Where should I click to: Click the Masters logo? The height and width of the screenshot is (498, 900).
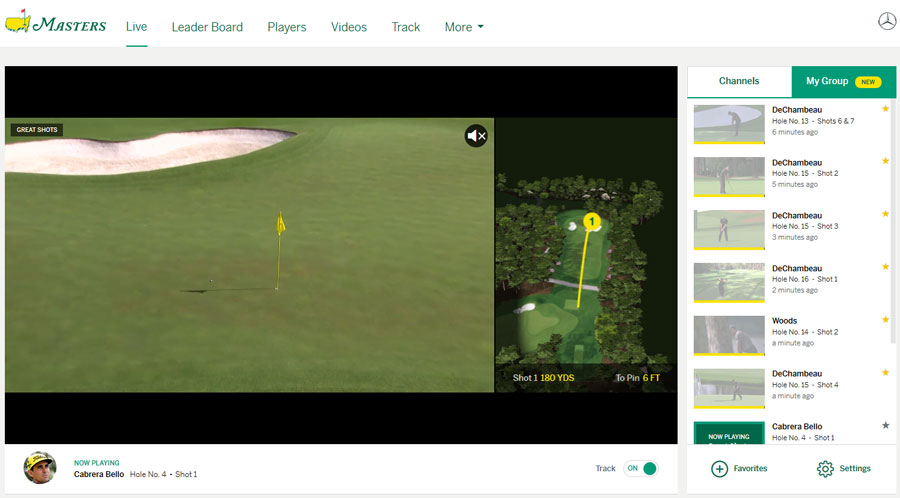pos(56,22)
